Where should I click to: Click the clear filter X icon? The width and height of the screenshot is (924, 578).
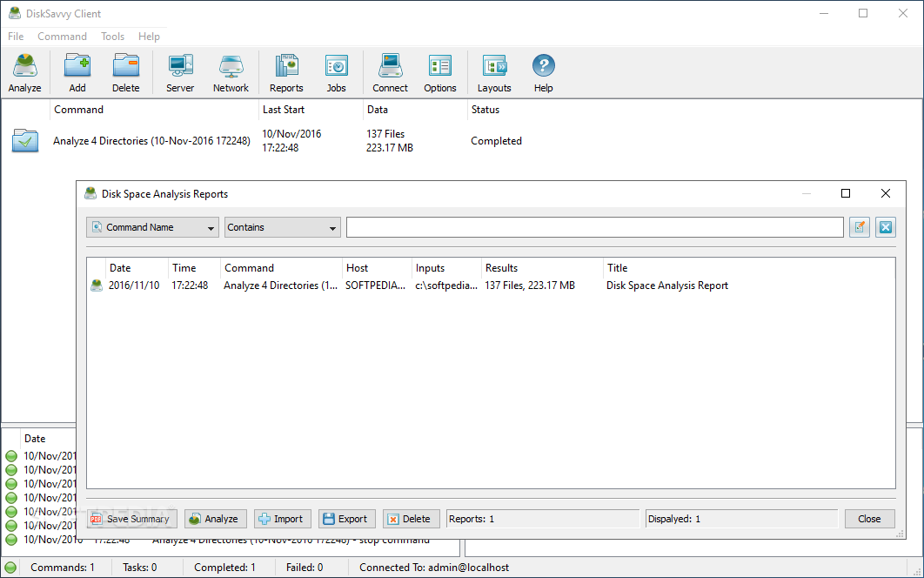(x=885, y=227)
